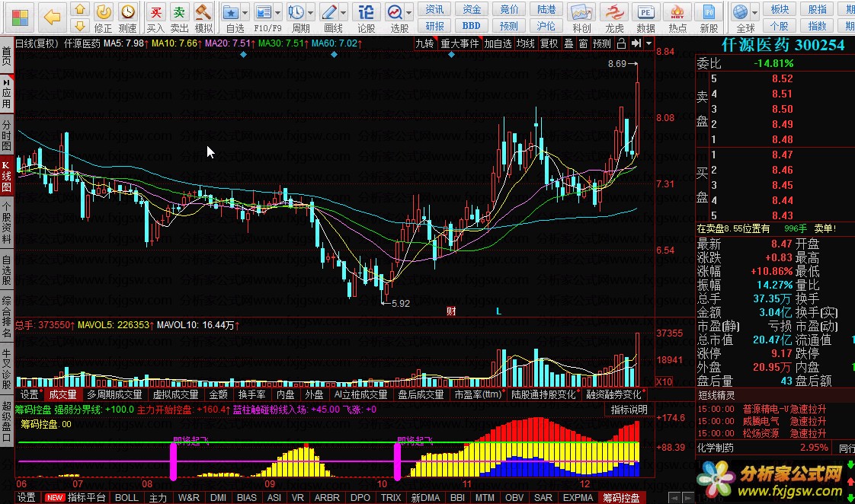This screenshot has height=504, width=855.
Task: Select the 融资融券变化 tab
Action: (x=613, y=394)
